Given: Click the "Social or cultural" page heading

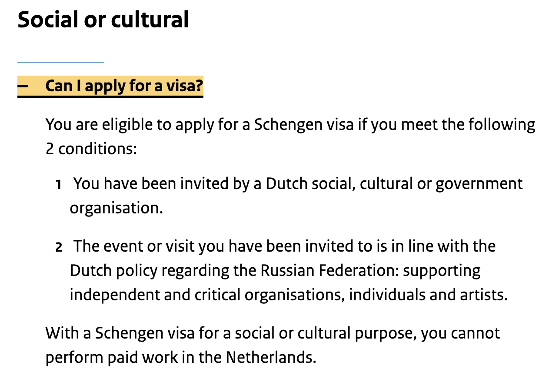Looking at the screenshot, I should coord(103,20).
